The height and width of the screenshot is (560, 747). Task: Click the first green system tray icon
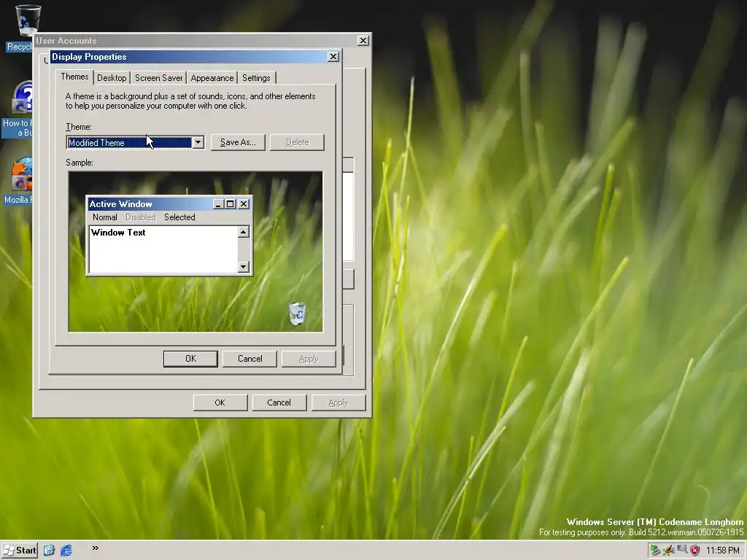click(656, 551)
